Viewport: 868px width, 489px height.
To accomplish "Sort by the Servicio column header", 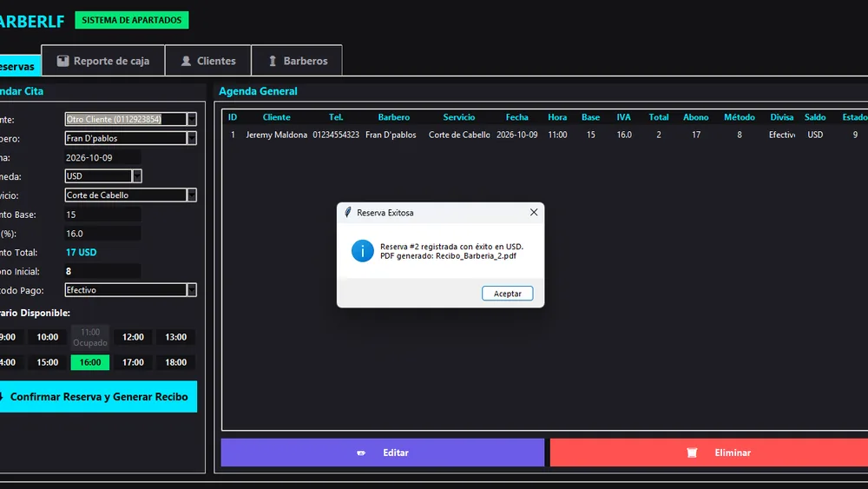I will [459, 117].
